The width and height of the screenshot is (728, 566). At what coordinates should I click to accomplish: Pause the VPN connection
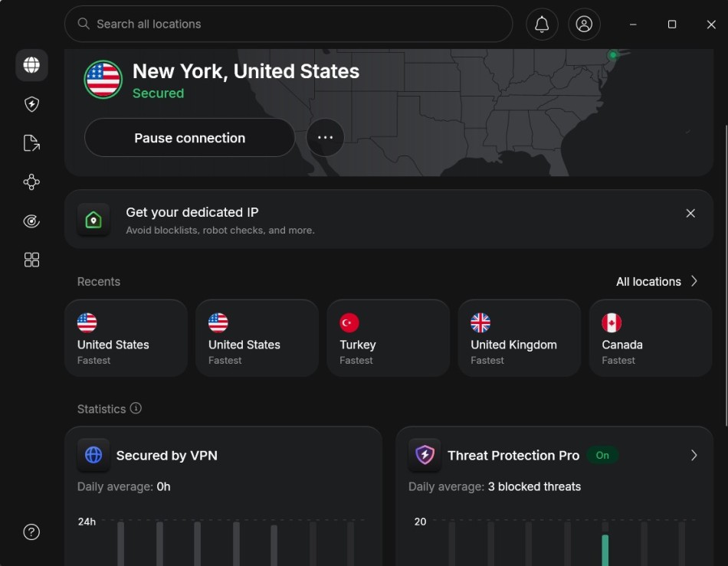point(189,138)
